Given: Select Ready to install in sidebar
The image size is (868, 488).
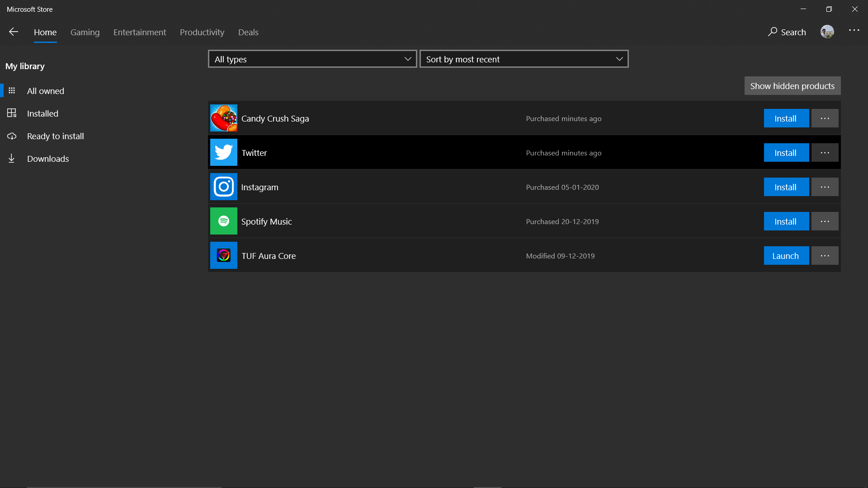Looking at the screenshot, I should coord(56,136).
